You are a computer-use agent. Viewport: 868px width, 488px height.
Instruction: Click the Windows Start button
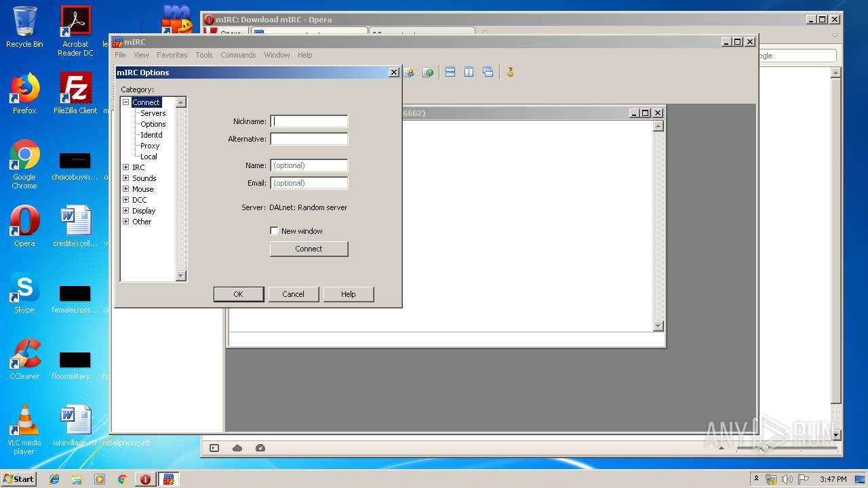click(x=19, y=479)
